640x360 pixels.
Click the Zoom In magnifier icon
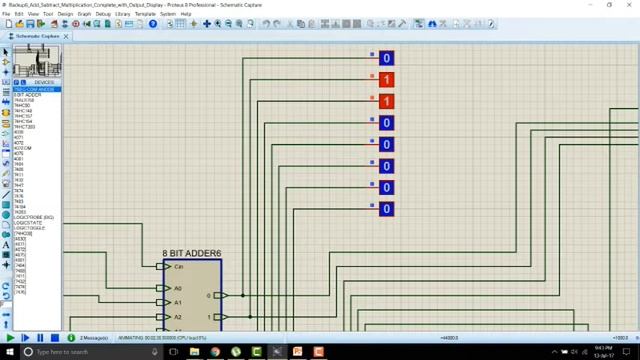(218, 24)
